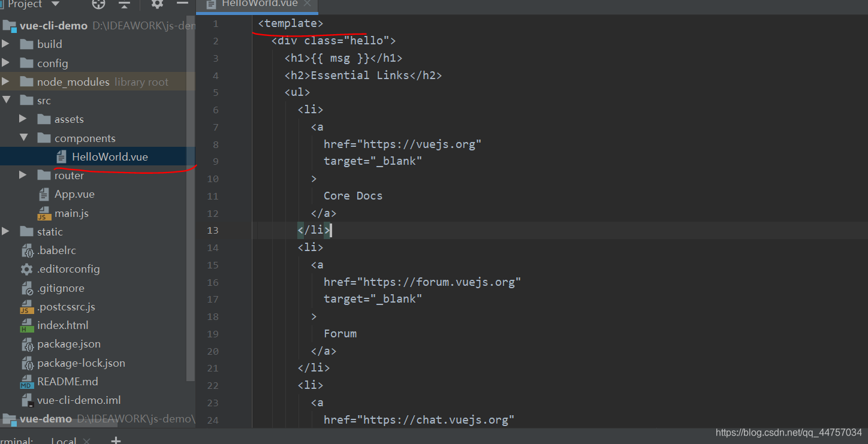Screen dimensions: 868x444
Task: Collapse the src folder
Action: 6,101
